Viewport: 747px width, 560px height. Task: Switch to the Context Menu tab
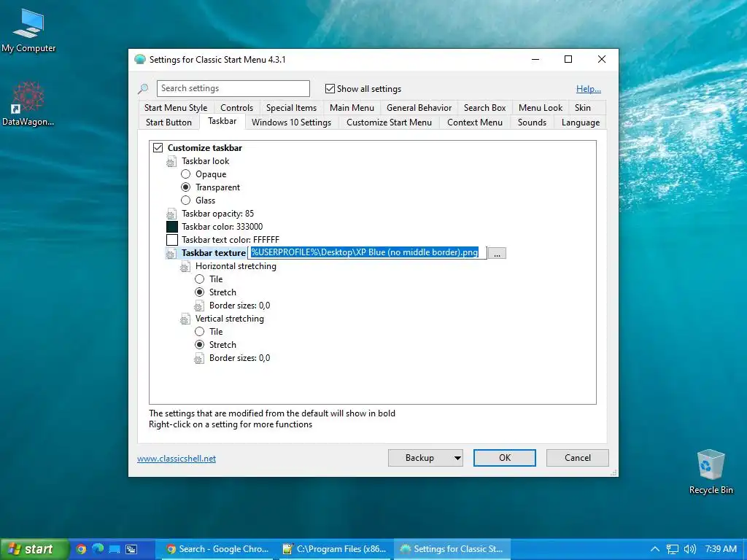tap(475, 122)
